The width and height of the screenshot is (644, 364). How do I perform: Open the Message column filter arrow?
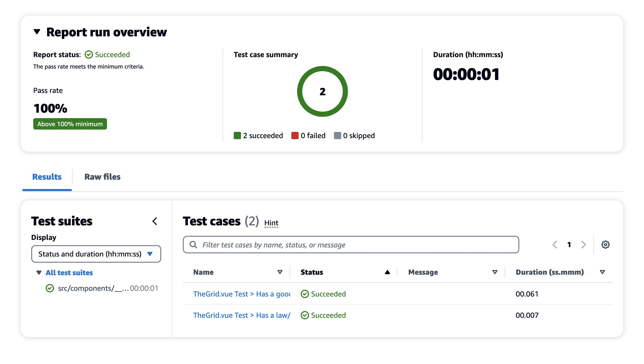(x=495, y=272)
